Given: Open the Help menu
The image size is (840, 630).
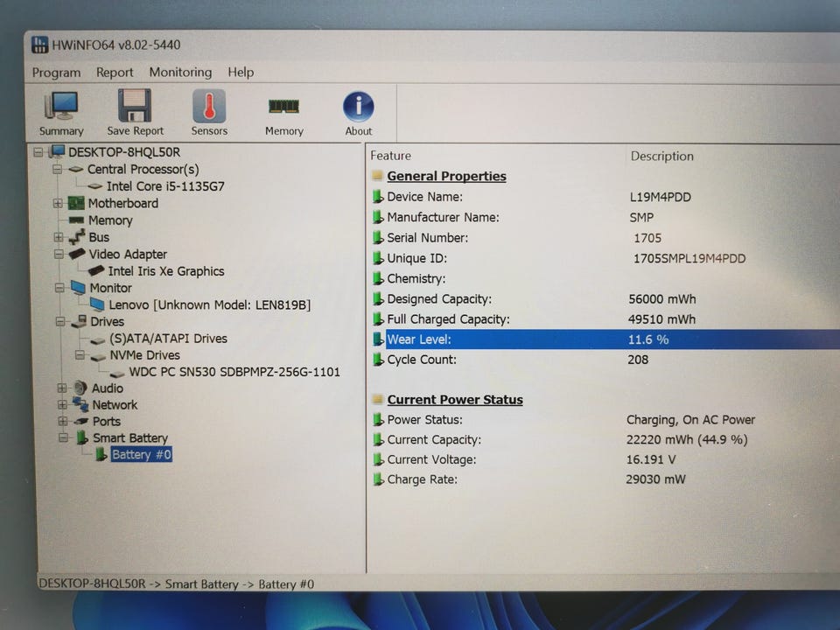Looking at the screenshot, I should (241, 72).
